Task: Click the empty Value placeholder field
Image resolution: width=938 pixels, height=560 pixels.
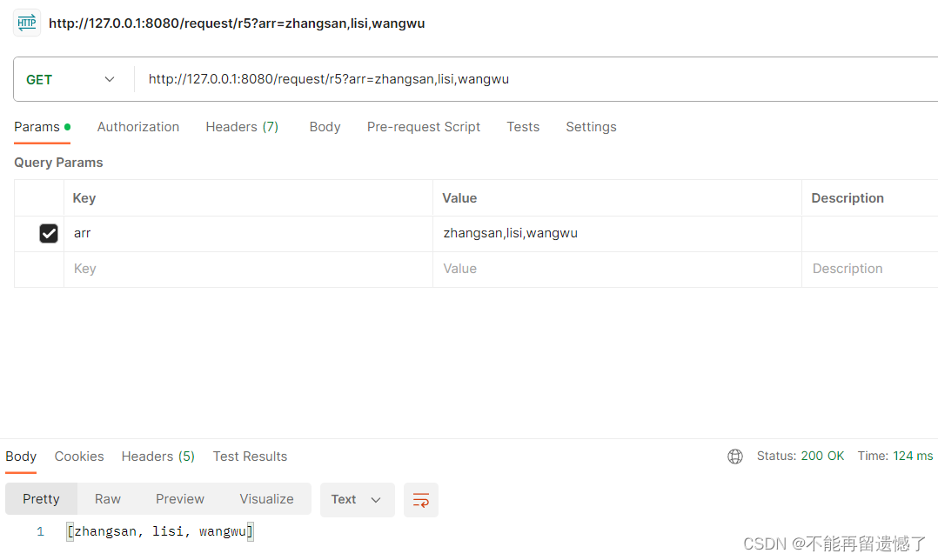Action: (x=617, y=269)
